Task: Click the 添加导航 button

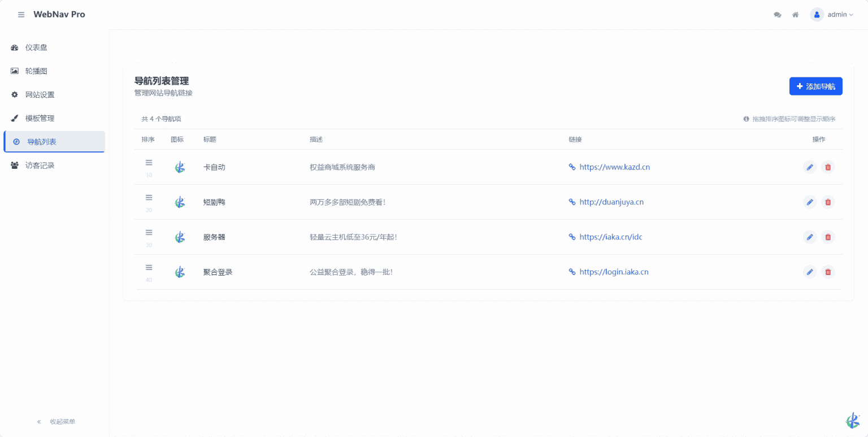Action: (x=815, y=86)
